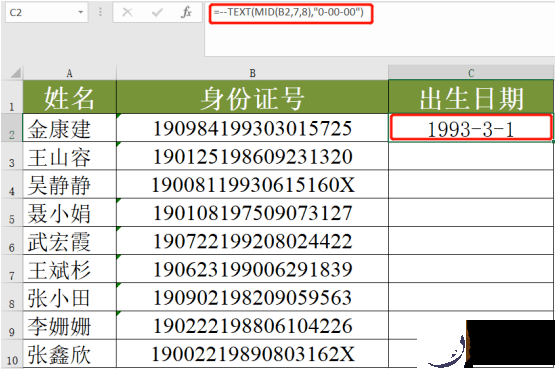Image resolution: width=556 pixels, height=373 pixels.
Task: Select empty birth date cell for 王斌杉
Action: pos(471,269)
